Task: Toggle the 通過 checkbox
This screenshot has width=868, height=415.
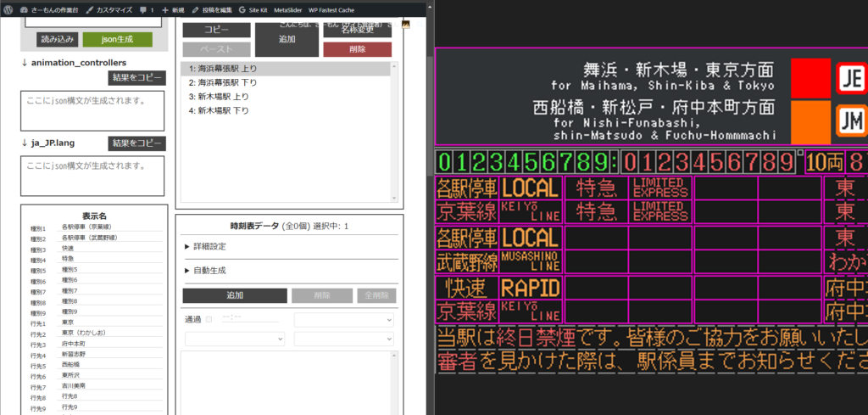Action: (x=209, y=319)
